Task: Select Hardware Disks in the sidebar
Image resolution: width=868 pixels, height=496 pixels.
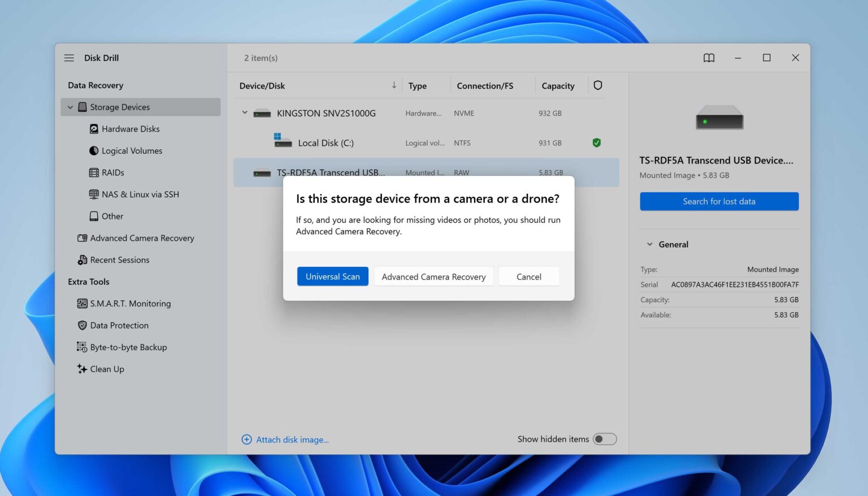Action: (131, 128)
